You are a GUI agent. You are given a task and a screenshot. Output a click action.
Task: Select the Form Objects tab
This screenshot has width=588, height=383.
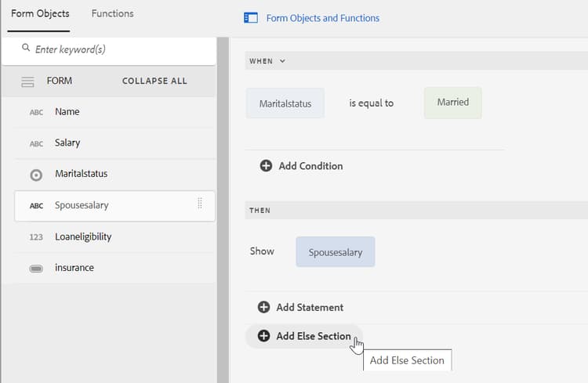click(40, 13)
